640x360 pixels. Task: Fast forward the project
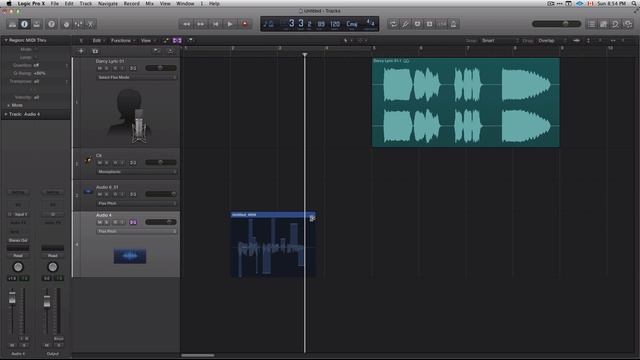201,24
